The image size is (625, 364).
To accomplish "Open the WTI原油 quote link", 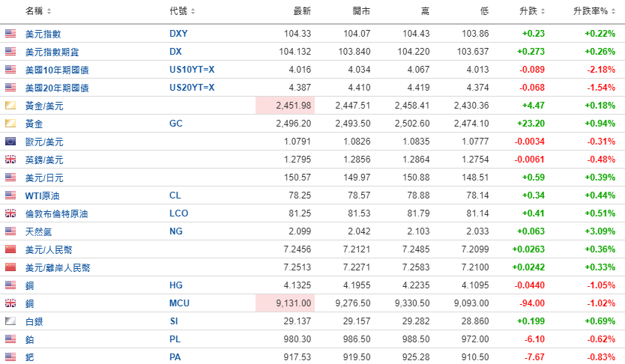I will click(43, 195).
